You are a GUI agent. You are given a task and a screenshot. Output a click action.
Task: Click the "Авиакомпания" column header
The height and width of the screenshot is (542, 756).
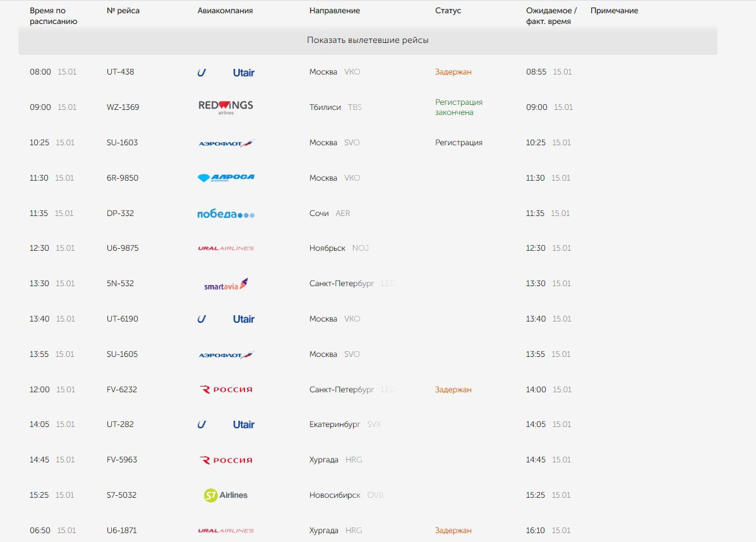pyautogui.click(x=225, y=11)
